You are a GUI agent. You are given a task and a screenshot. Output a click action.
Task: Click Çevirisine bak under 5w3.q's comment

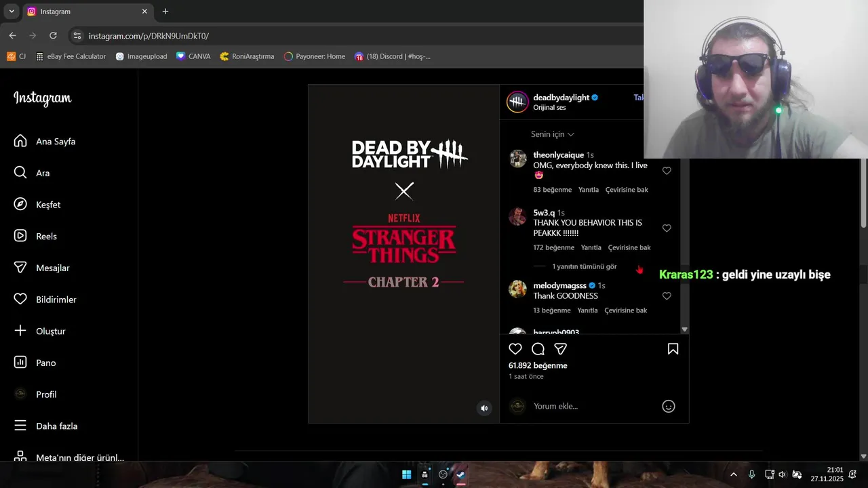click(x=629, y=247)
